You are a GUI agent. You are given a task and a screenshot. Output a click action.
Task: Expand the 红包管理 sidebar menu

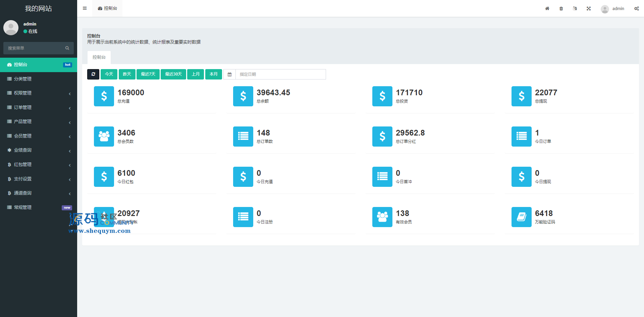(39, 164)
